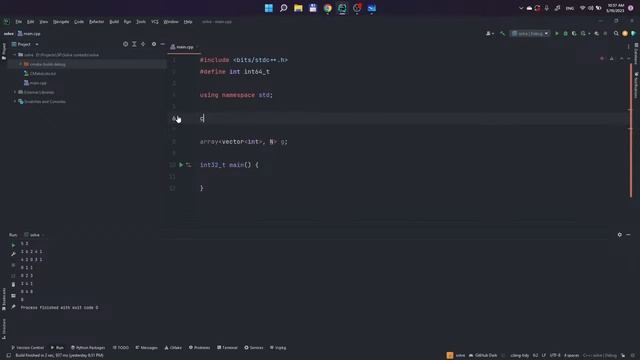
Task: Open the CMake tool window
Action: pos(173,348)
